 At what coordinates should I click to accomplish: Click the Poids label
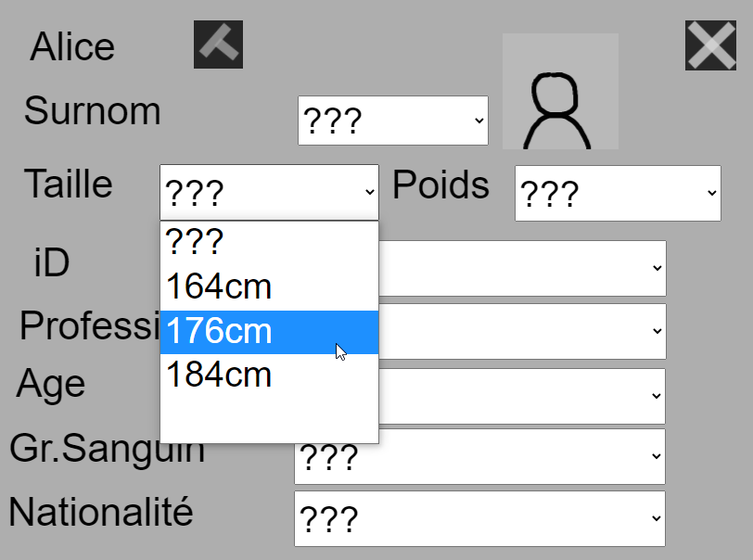pos(440,185)
